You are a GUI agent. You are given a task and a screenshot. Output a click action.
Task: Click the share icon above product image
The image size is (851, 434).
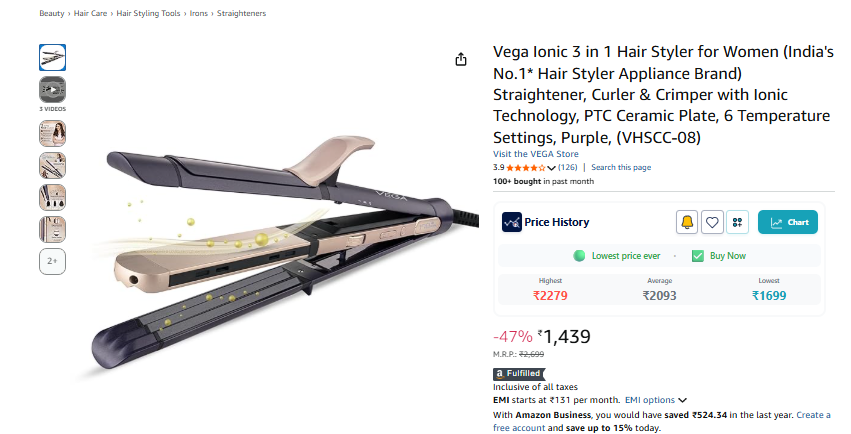pos(461,59)
